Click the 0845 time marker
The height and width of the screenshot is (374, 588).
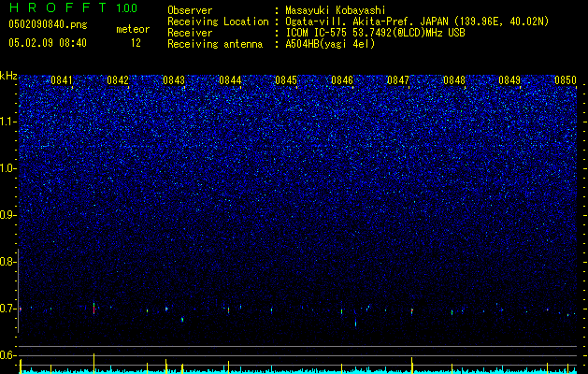286,80
